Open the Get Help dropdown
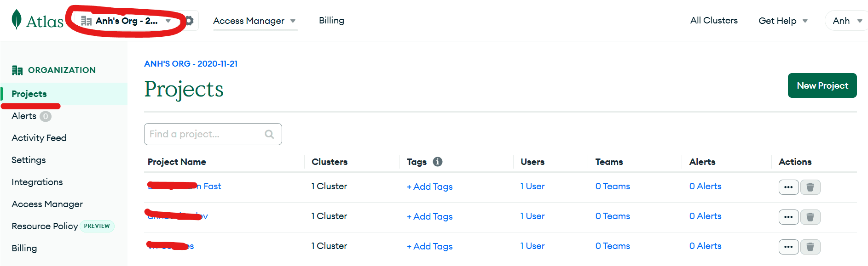The height and width of the screenshot is (266, 868). tap(782, 20)
